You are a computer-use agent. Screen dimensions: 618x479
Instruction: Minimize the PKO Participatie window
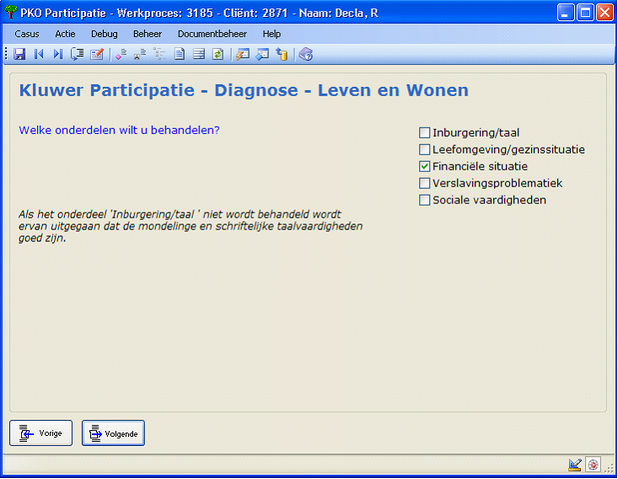[x=566, y=13]
